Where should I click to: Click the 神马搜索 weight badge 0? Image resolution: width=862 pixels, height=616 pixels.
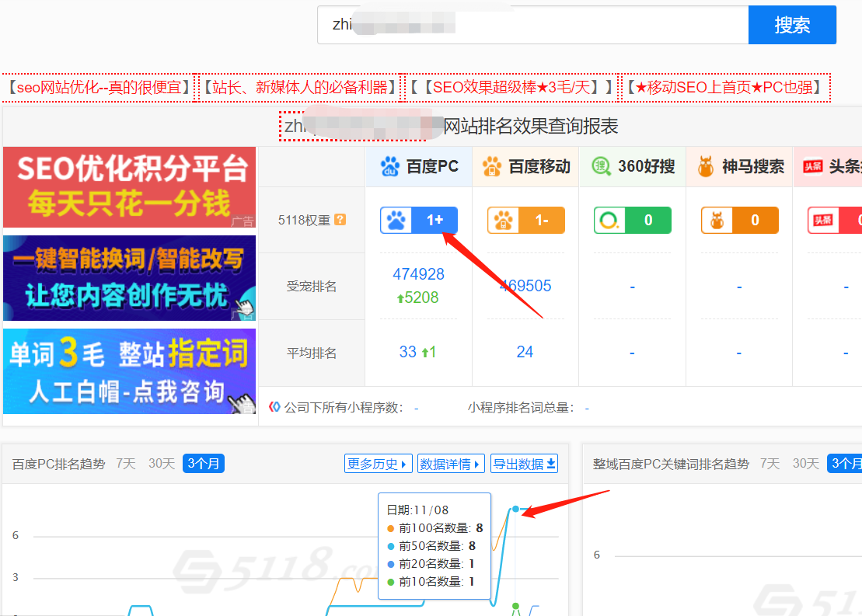[740, 221]
